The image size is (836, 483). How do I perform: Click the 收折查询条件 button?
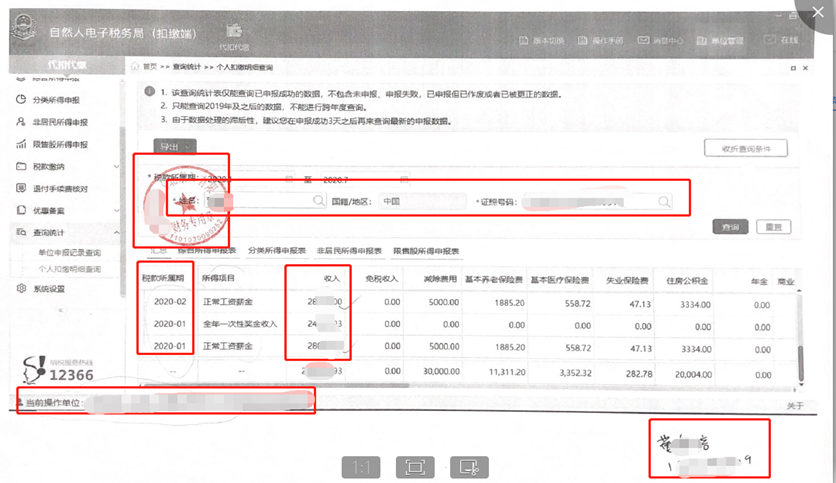745,148
